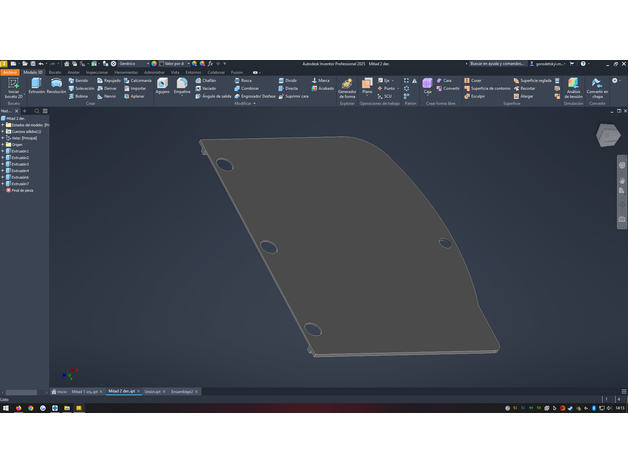Click the Windows Start button in the taskbar
The width and height of the screenshot is (628, 472).
(x=6, y=408)
